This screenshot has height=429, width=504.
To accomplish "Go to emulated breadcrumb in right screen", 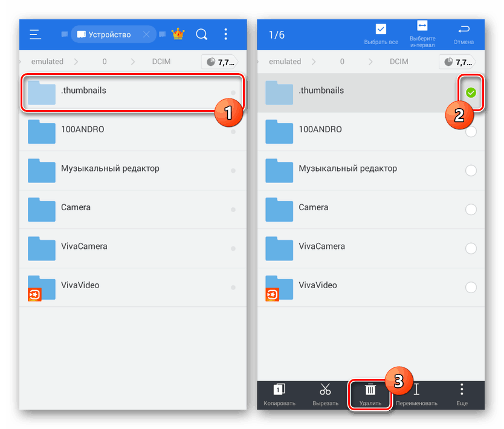I will click(285, 62).
